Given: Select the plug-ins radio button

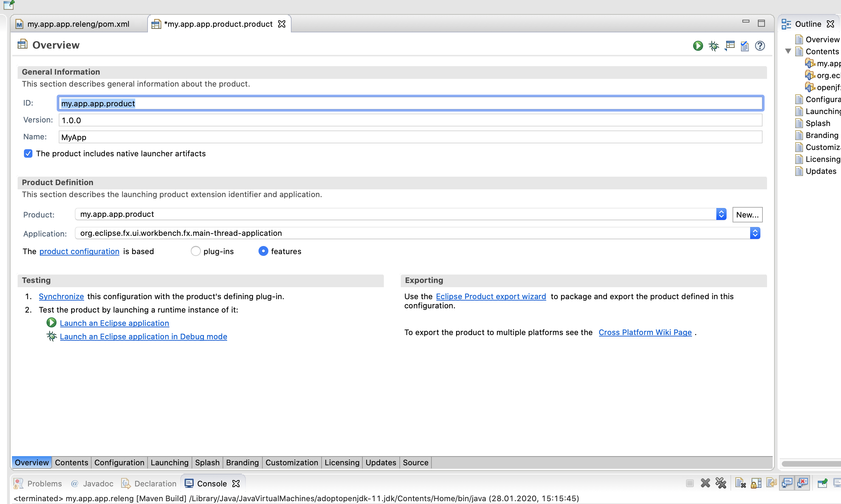Looking at the screenshot, I should (x=195, y=251).
